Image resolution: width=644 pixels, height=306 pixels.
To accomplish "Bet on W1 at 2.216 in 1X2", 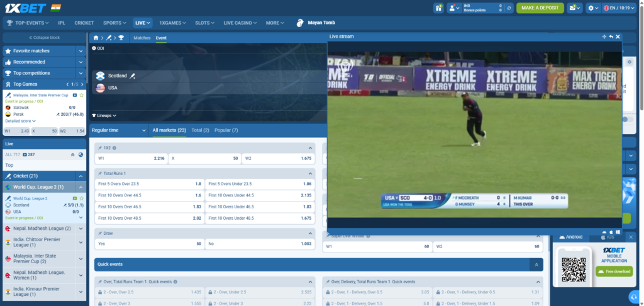I will point(131,158).
